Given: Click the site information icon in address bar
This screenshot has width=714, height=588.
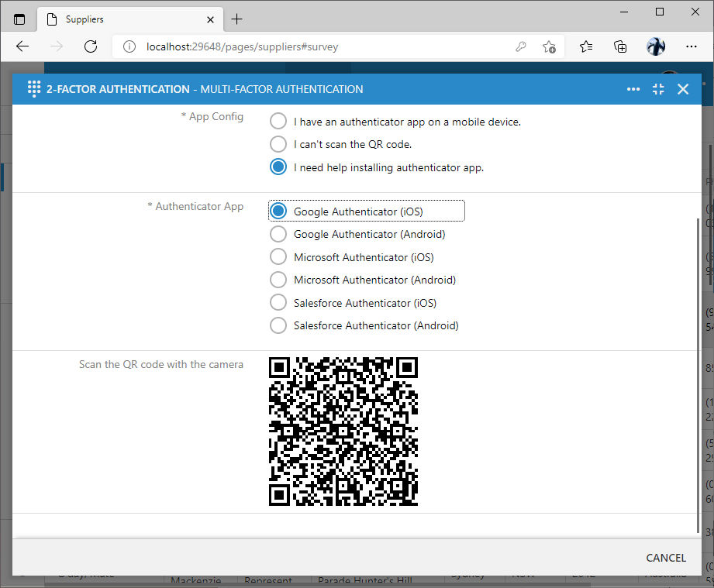Looking at the screenshot, I should (x=128, y=46).
